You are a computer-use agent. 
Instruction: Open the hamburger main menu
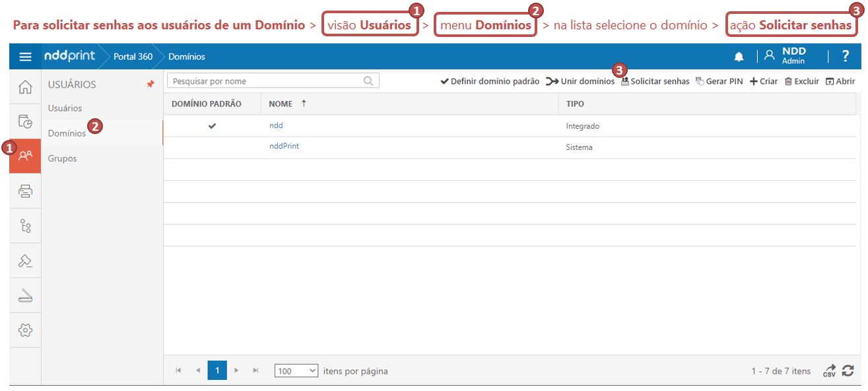pos(25,57)
